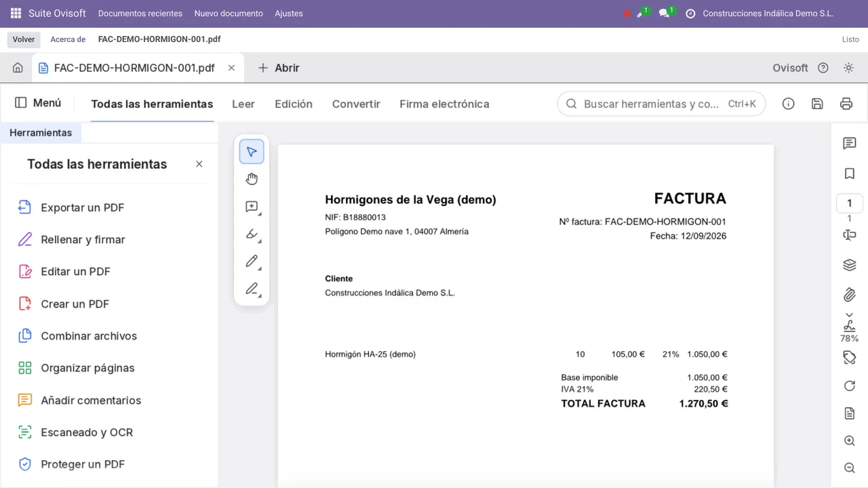
Task: Open the comments panel icon in right rail
Action: click(x=849, y=143)
